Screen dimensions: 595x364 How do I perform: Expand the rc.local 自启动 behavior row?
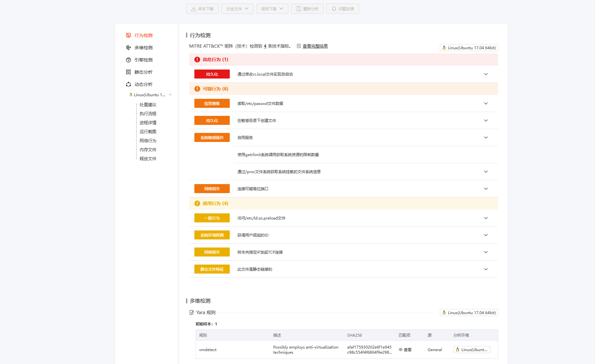pyautogui.click(x=486, y=74)
